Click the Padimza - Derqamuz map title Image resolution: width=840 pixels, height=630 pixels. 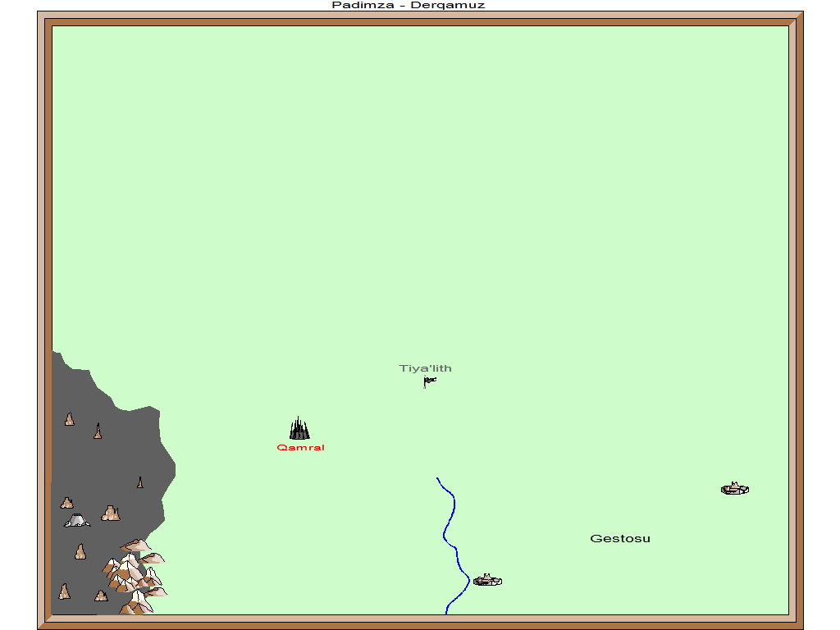(409, 6)
